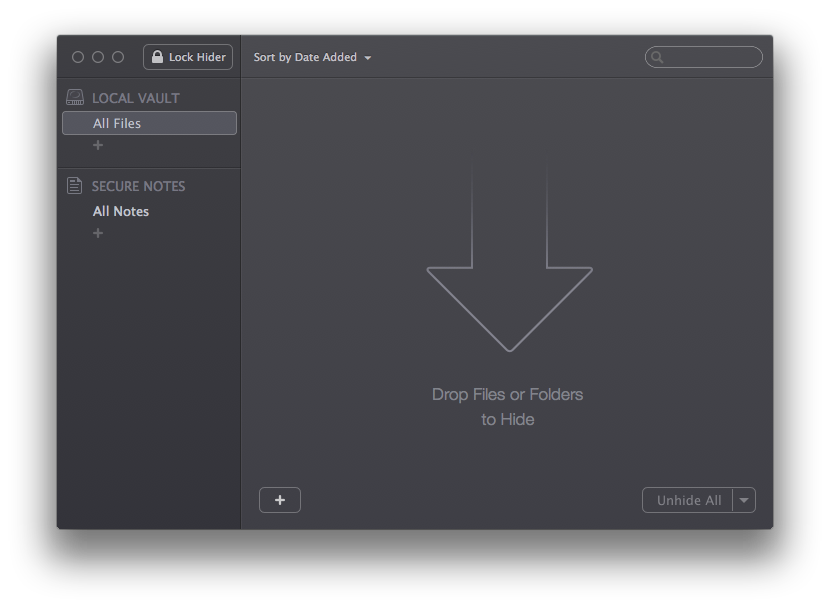Click the Lock Hider button
The image size is (830, 608).
pyautogui.click(x=188, y=57)
